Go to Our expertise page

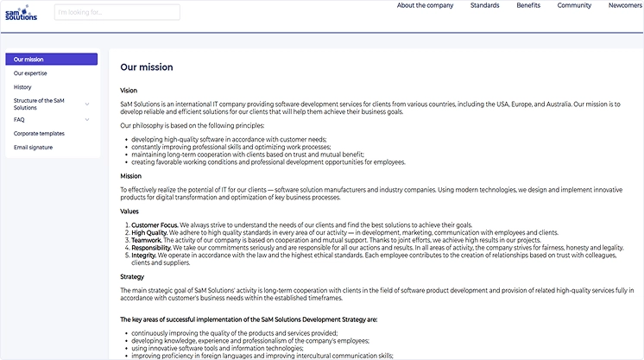click(30, 73)
